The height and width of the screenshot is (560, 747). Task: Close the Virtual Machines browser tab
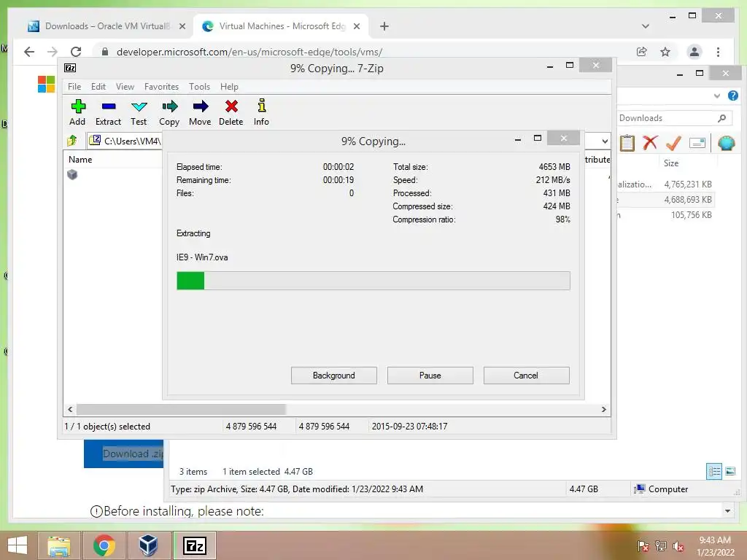pyautogui.click(x=356, y=26)
